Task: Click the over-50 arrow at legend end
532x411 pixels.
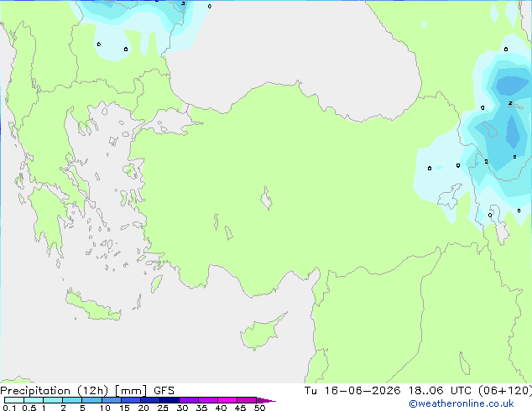Action: (266, 400)
